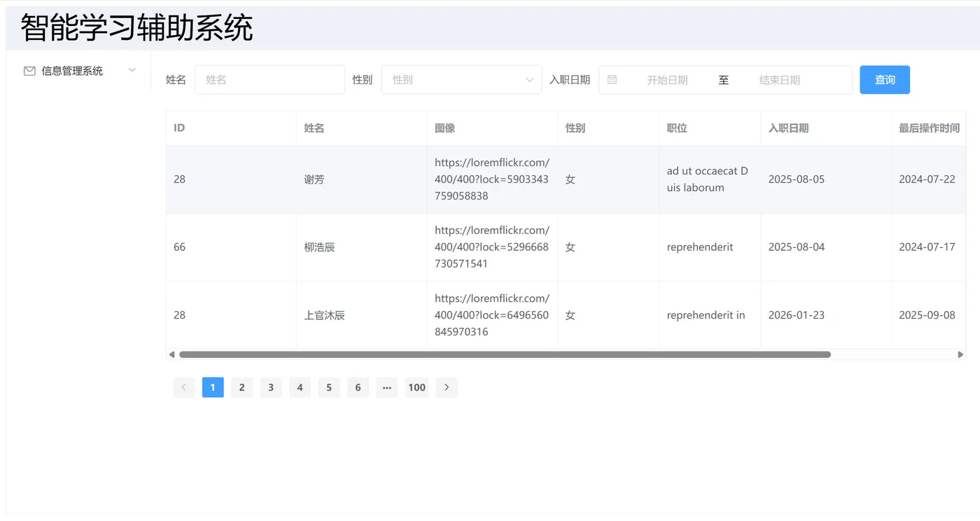This screenshot has width=980, height=521.
Task: Click image URL ending 759058838
Action: point(492,179)
